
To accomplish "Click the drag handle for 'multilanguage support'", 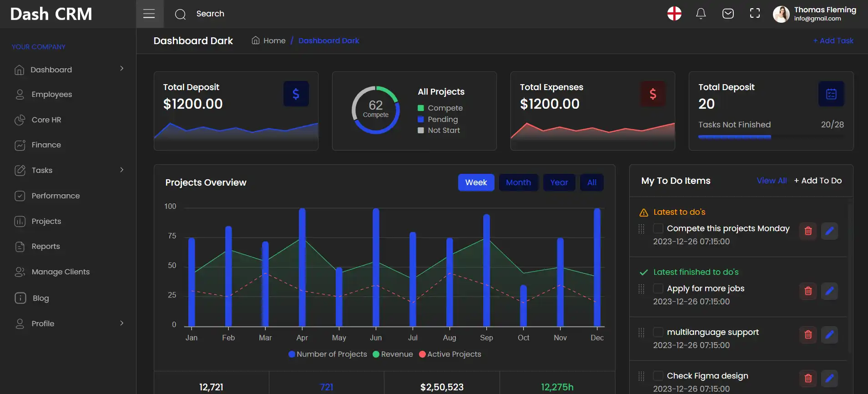I will point(641,333).
